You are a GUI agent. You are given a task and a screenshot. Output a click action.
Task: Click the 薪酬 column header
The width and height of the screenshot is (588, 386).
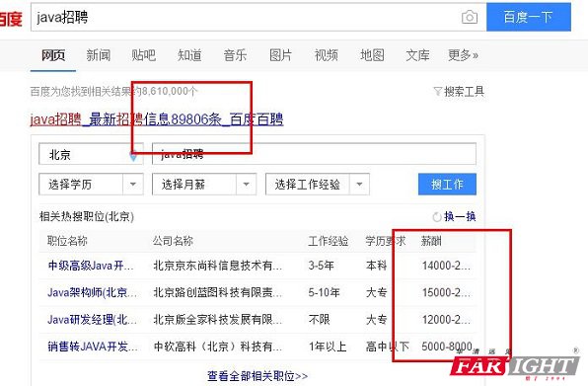(x=431, y=241)
